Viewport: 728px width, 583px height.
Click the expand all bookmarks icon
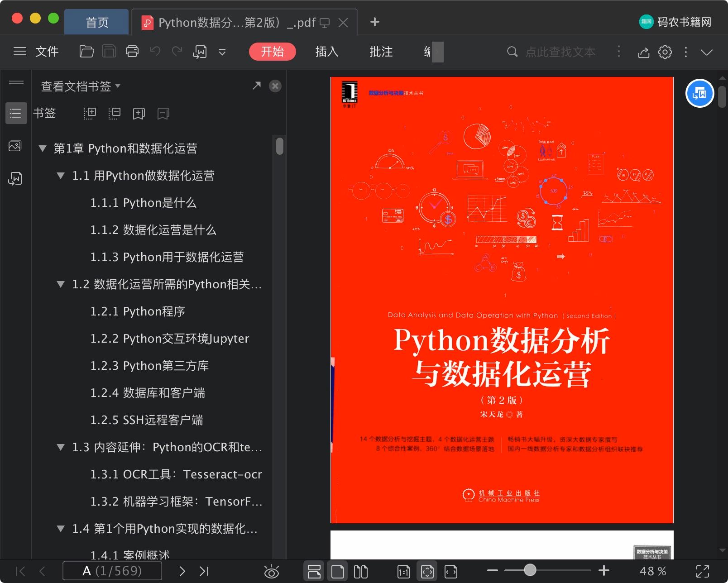click(90, 113)
